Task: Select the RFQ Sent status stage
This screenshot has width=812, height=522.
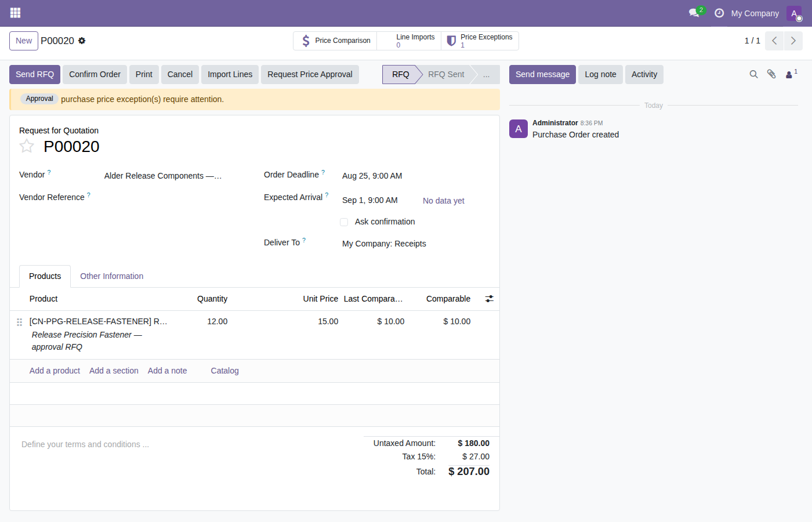Action: (x=446, y=74)
